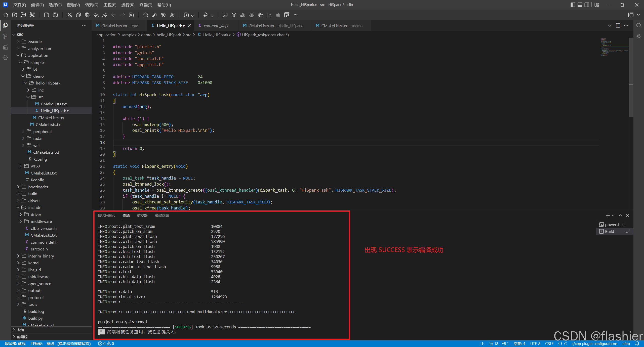Open the Search icon at top right
Screen dimensions: 644x347
pyautogui.click(x=639, y=25)
